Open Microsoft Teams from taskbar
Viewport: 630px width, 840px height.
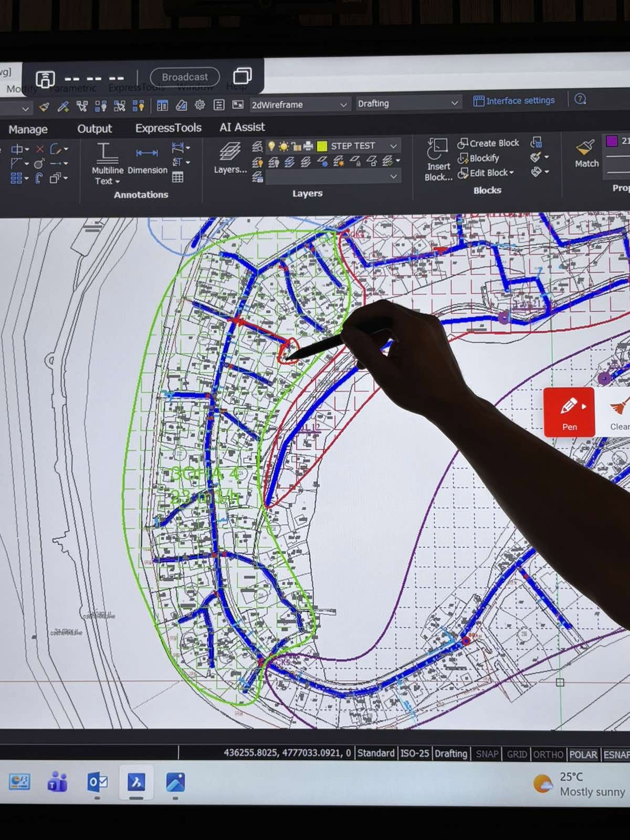tap(58, 782)
